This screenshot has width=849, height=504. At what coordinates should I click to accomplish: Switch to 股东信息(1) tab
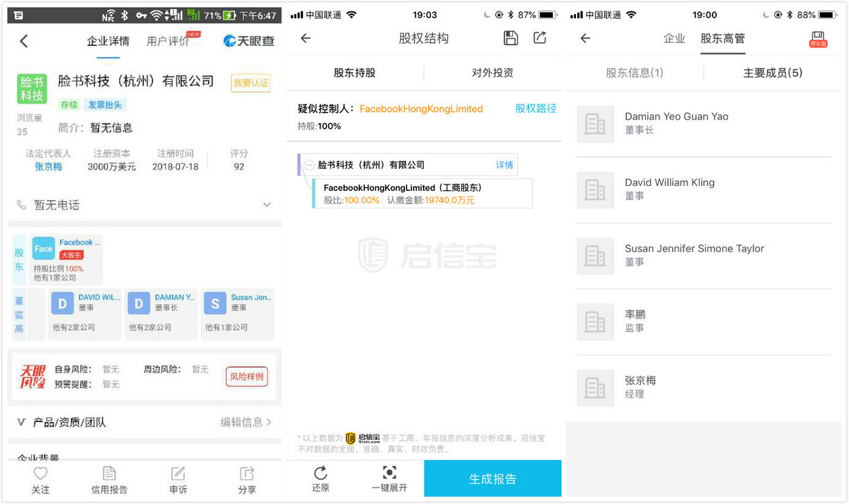(x=635, y=73)
